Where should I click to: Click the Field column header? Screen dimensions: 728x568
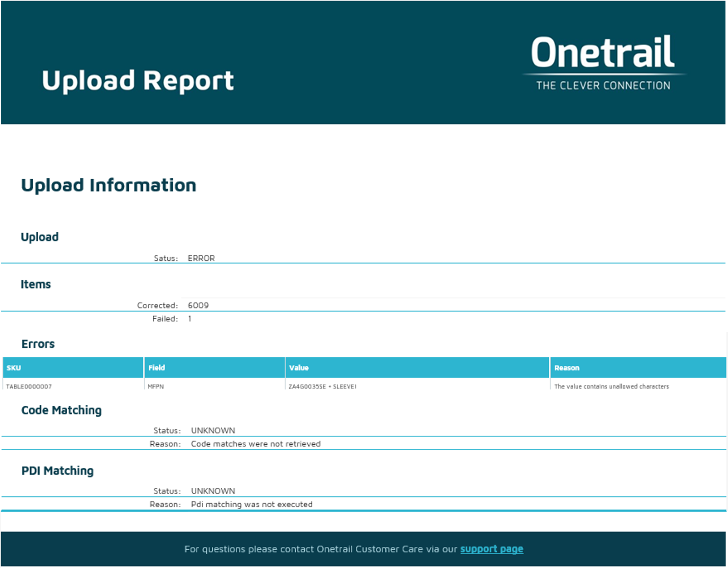point(157,368)
